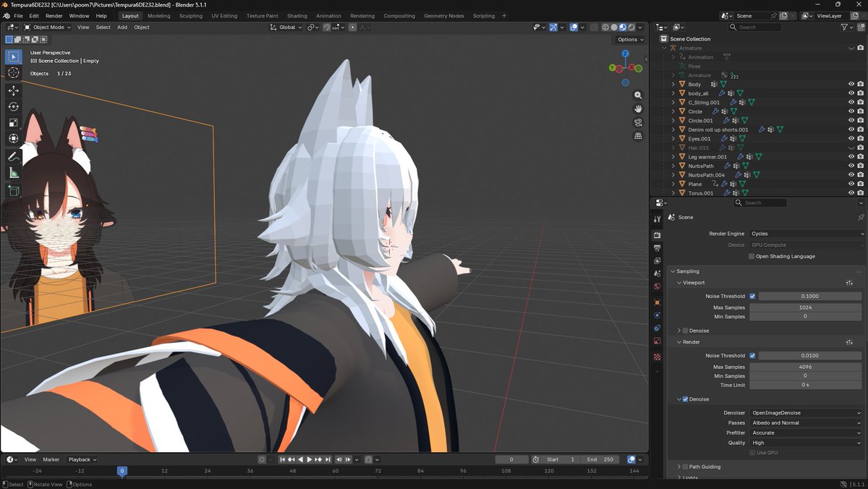Open the Edit menu
The width and height of the screenshot is (868, 489).
click(x=34, y=16)
